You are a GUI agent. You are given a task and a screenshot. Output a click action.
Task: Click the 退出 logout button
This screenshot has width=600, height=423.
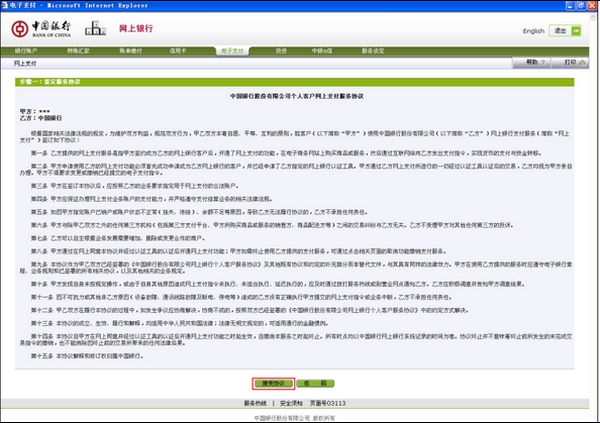coord(560,31)
